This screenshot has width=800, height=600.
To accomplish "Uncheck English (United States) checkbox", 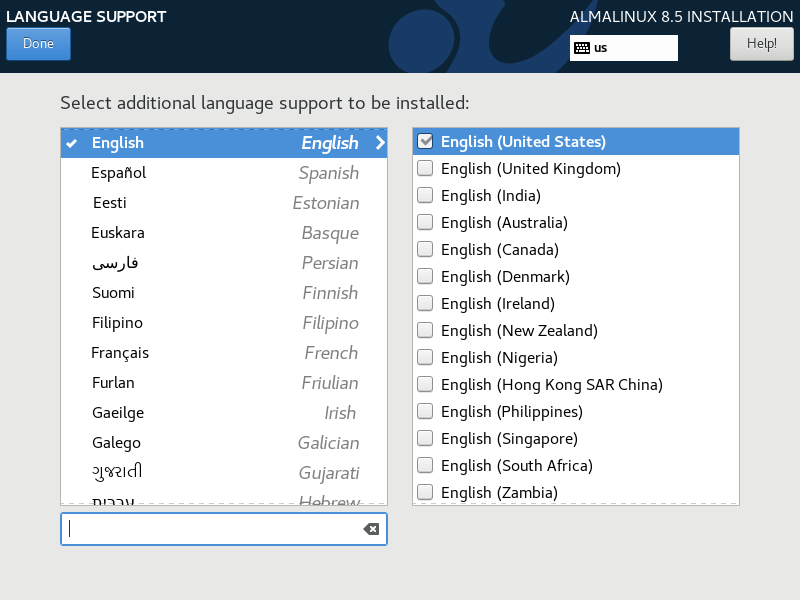I will coord(425,141).
